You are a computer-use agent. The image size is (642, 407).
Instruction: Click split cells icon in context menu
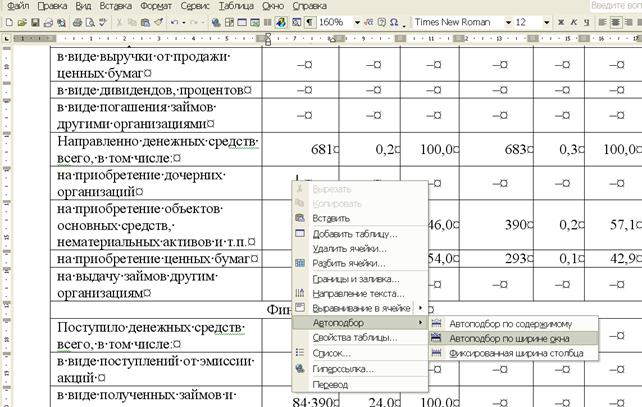coord(300,263)
